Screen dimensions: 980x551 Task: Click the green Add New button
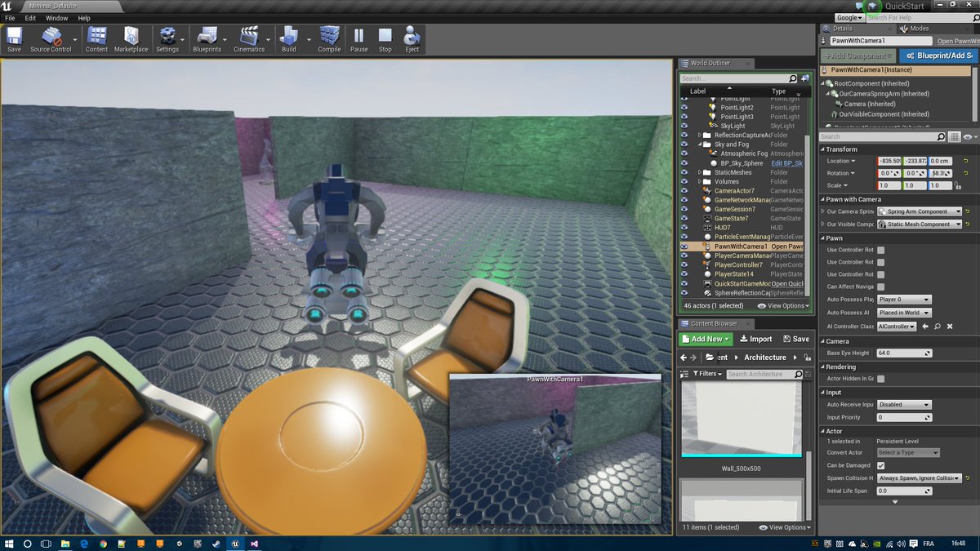[x=706, y=339]
